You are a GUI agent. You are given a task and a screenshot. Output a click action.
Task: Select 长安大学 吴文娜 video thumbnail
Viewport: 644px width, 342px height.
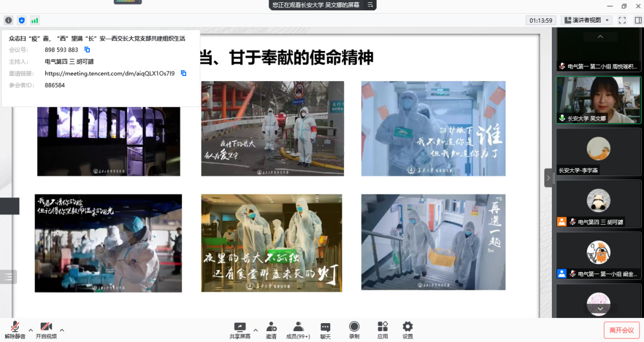tap(599, 100)
